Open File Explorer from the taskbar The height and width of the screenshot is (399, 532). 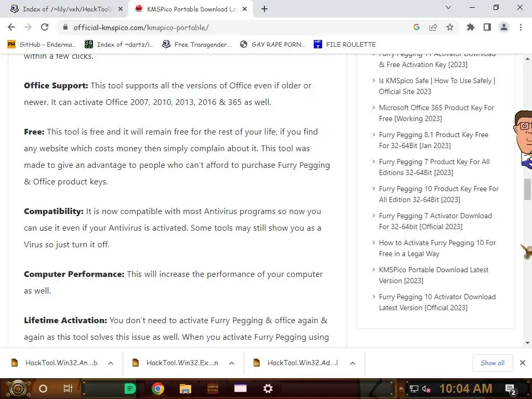pos(185,389)
